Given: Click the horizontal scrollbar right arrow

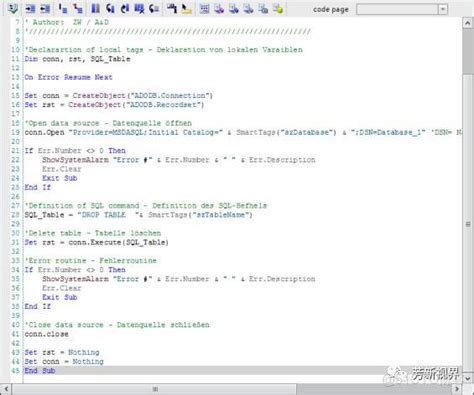Looking at the screenshot, I should (x=457, y=389).
